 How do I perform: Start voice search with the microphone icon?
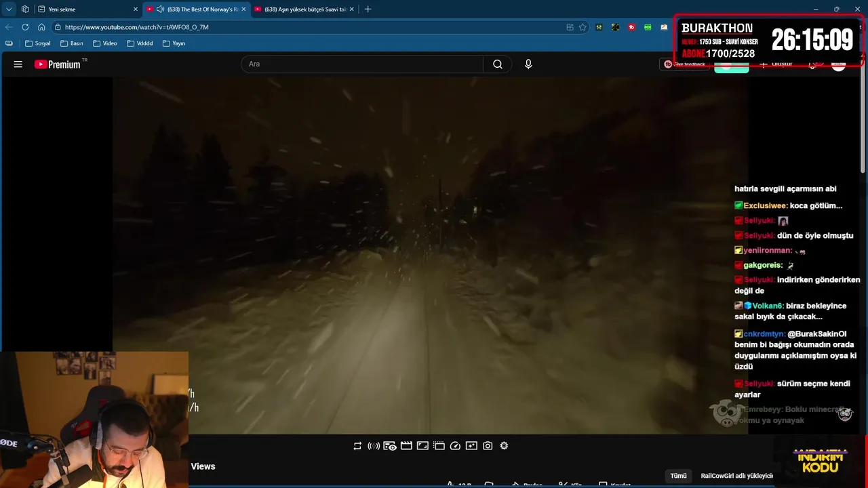pyautogui.click(x=528, y=64)
